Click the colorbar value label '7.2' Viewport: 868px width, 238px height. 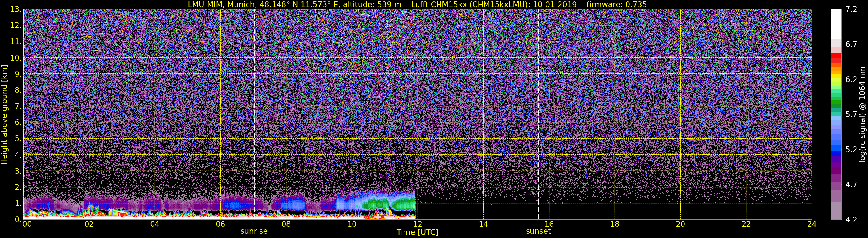(x=851, y=9)
